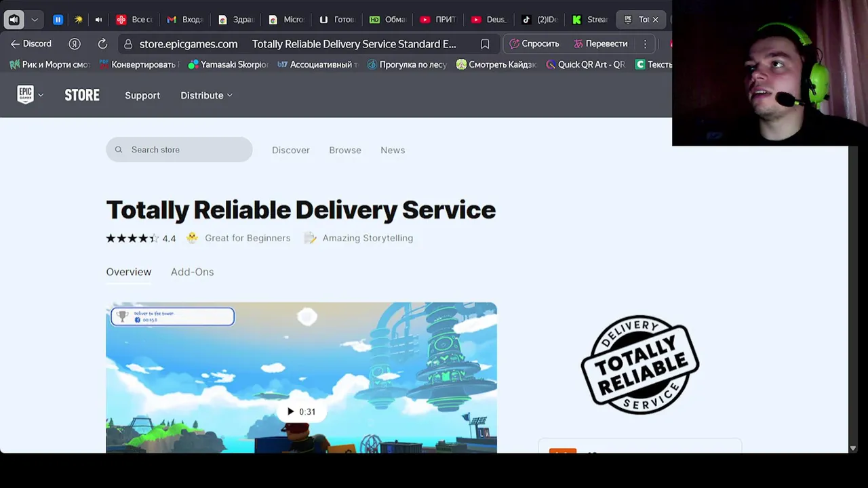The image size is (868, 488).
Task: Open the STORE home link
Action: [x=82, y=95]
